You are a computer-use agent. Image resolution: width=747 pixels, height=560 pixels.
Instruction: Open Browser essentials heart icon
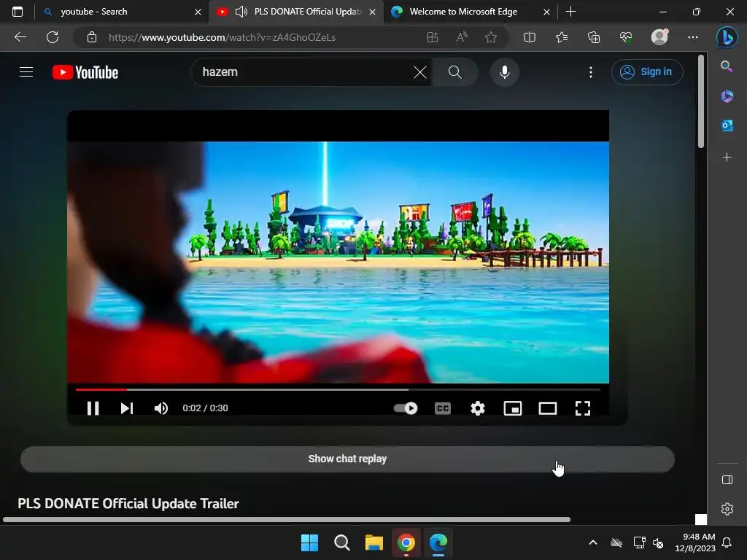pos(625,37)
